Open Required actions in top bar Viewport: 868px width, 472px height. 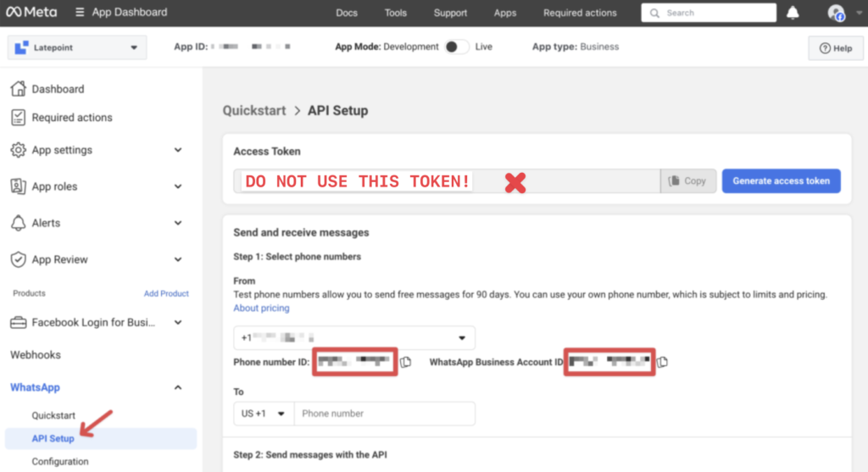click(x=580, y=13)
